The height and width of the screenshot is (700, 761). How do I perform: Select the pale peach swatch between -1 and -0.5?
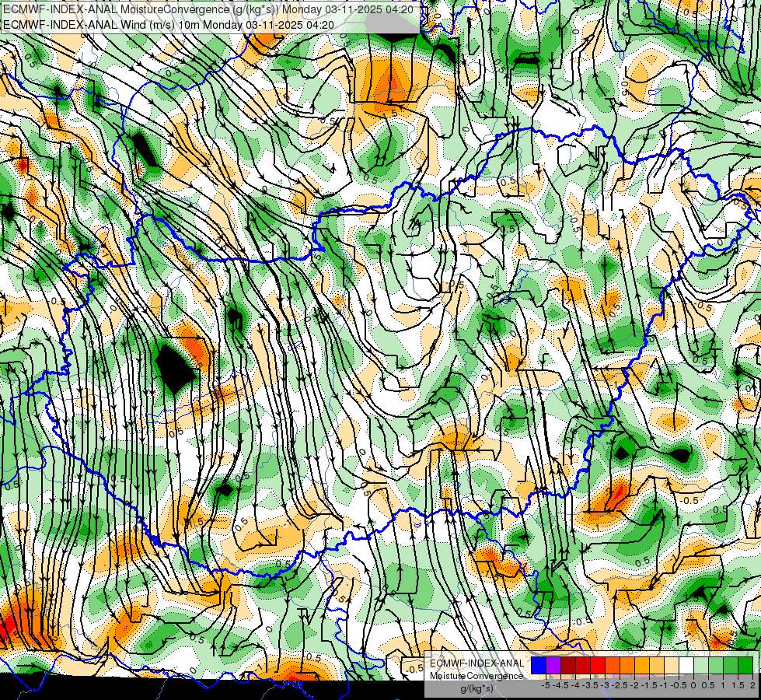[x=671, y=666]
